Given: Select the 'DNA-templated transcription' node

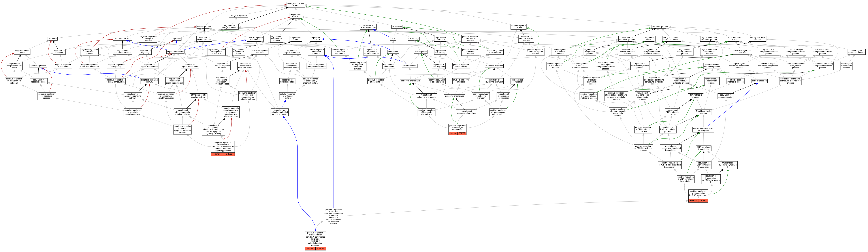Looking at the screenshot, I should [x=704, y=148].
